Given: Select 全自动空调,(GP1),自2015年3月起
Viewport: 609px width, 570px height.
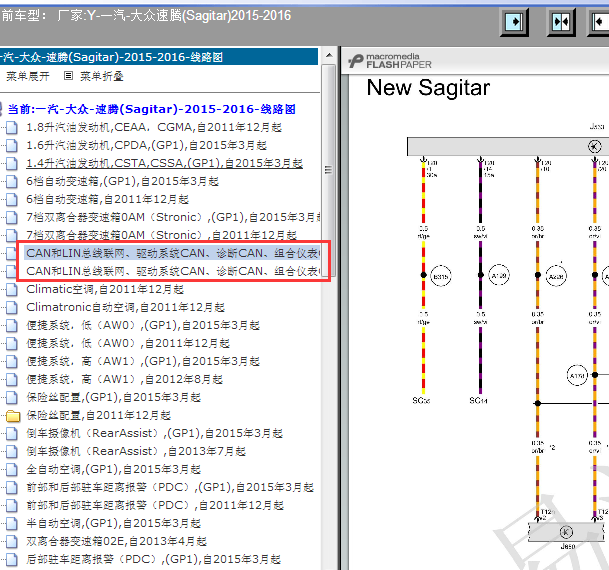Looking at the screenshot, I should click(x=114, y=469).
